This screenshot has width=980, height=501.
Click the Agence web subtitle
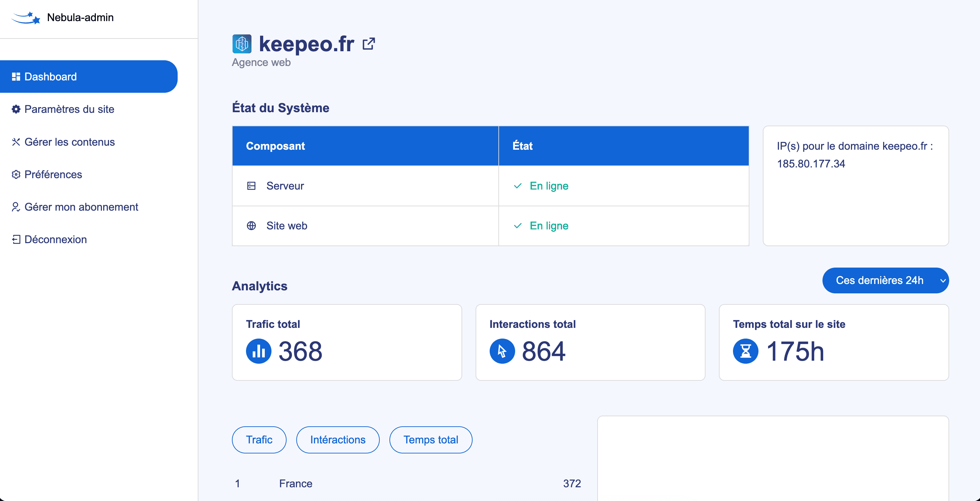[261, 62]
